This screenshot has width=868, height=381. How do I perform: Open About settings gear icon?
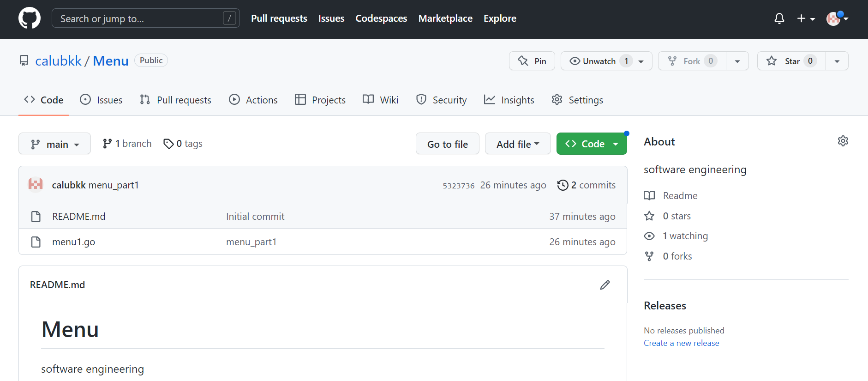pos(843,141)
